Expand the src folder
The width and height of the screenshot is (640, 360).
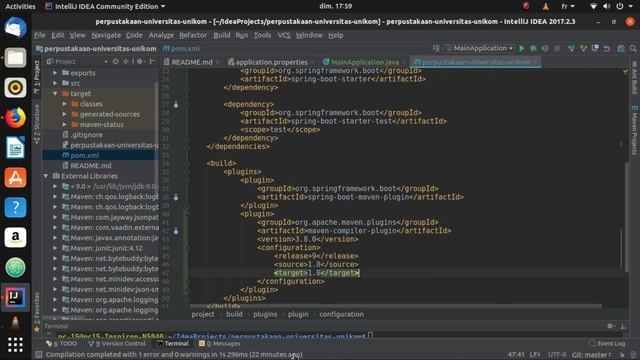(x=55, y=83)
